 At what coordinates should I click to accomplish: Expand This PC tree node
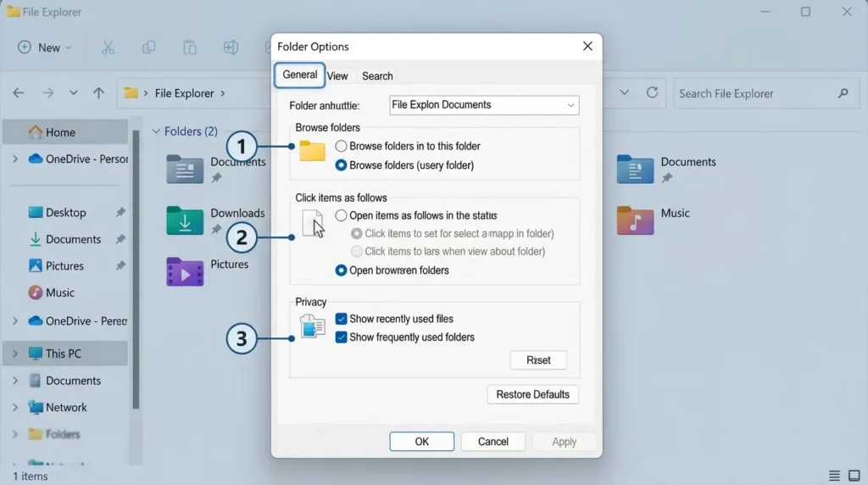pyautogui.click(x=15, y=354)
